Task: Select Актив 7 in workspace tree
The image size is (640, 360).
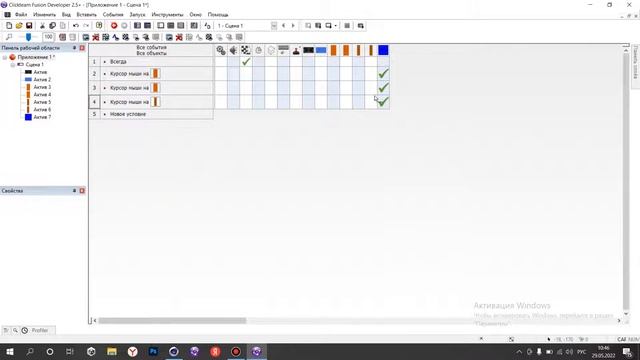Action: (x=42, y=117)
